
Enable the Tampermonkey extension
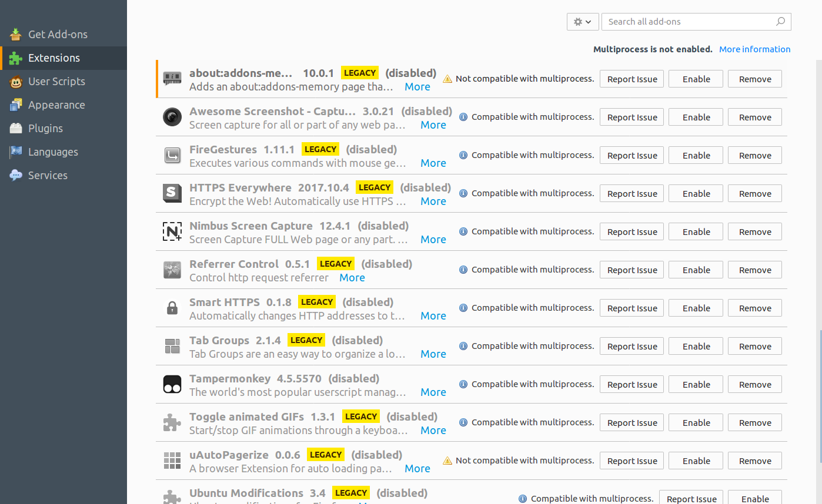tap(696, 384)
